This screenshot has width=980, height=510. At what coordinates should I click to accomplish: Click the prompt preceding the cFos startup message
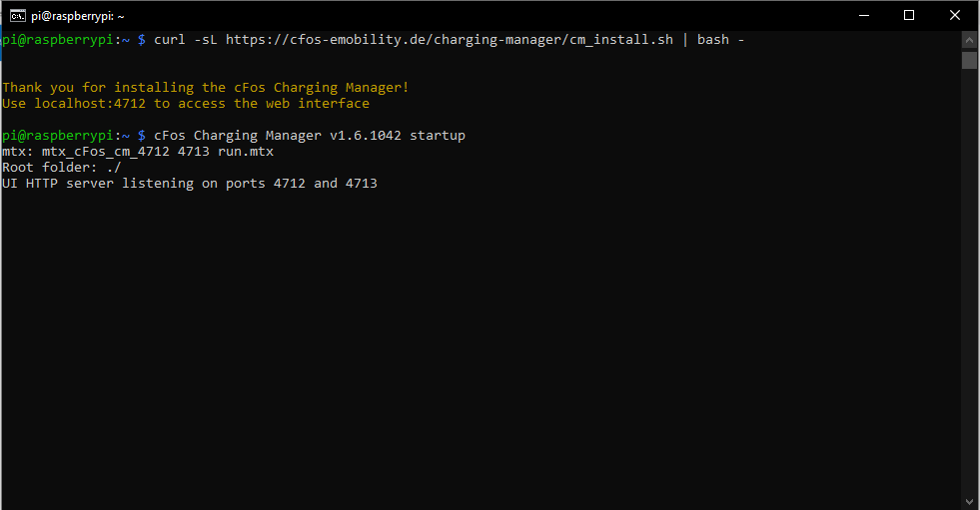pos(66,136)
